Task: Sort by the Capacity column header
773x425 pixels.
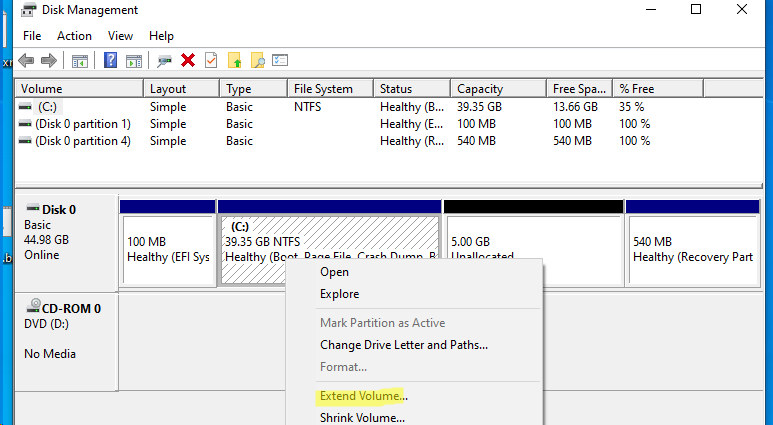Action: click(498, 89)
